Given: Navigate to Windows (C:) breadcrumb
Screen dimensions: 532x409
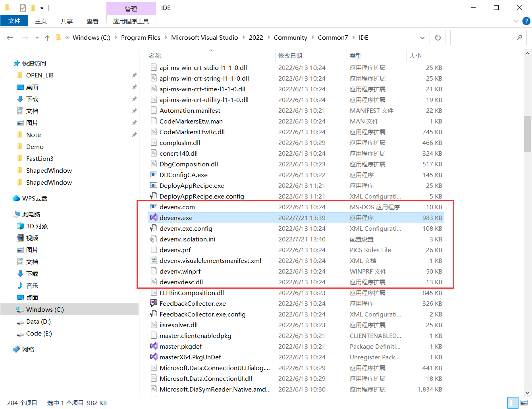Looking at the screenshot, I should (91, 37).
